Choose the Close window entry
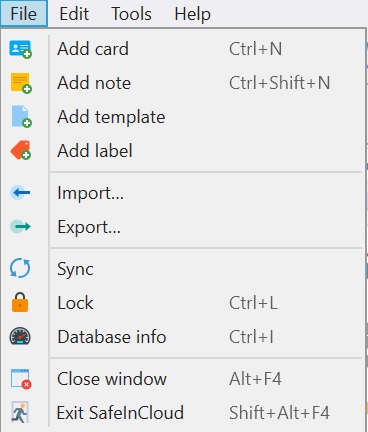This screenshot has height=432, width=368. [x=182, y=379]
